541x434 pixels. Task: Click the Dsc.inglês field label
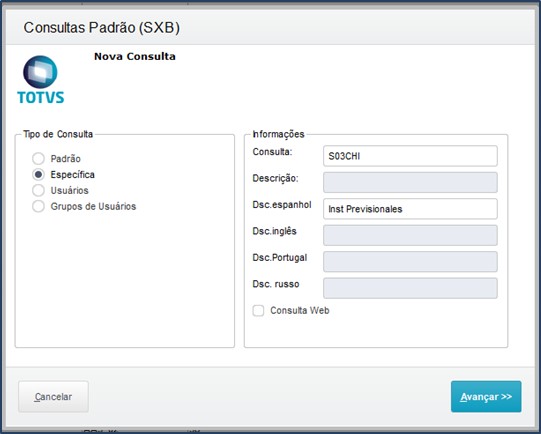pyautogui.click(x=274, y=231)
